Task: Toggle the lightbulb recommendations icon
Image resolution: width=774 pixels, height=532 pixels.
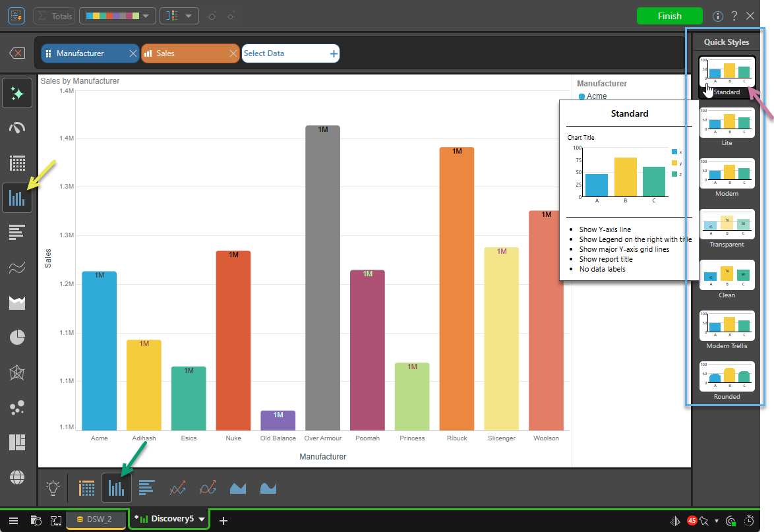Action: [53, 488]
